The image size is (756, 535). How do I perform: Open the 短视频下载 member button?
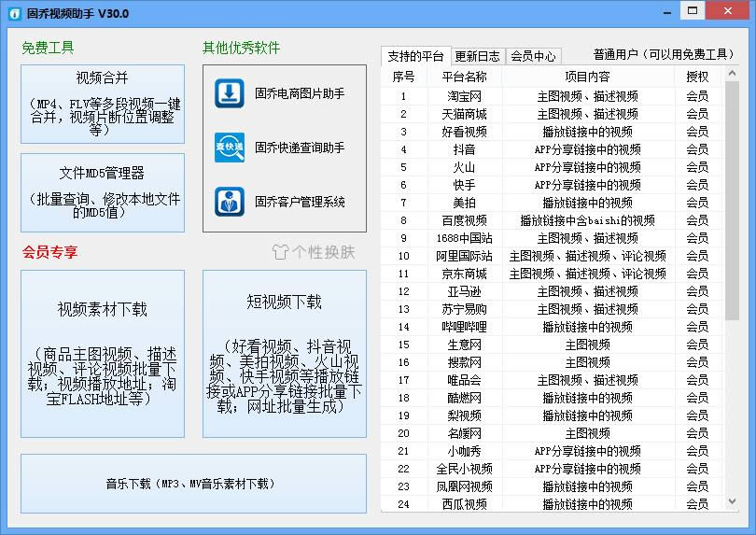285,354
